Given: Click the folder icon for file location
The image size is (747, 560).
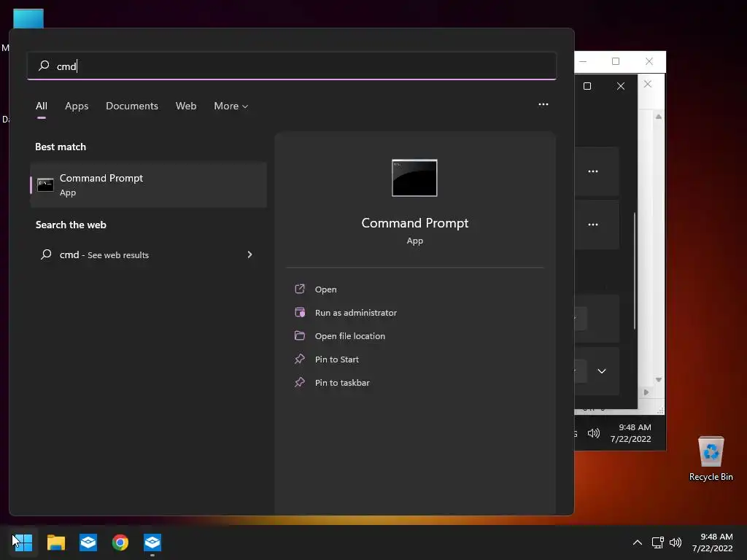Looking at the screenshot, I should click(x=300, y=335).
